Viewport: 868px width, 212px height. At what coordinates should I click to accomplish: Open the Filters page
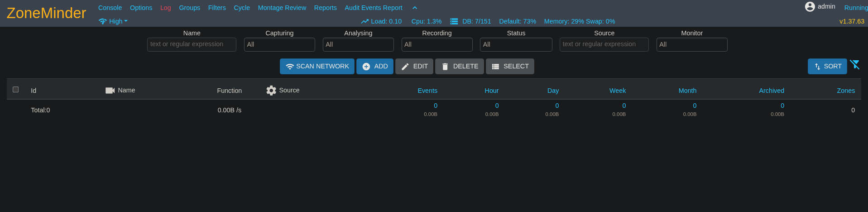[217, 8]
